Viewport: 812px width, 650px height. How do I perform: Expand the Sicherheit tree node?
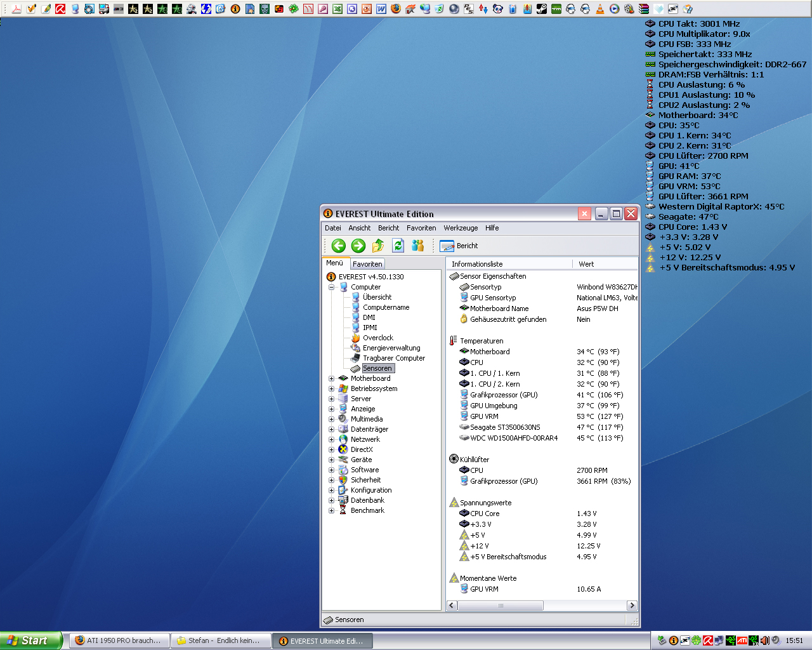click(x=331, y=480)
